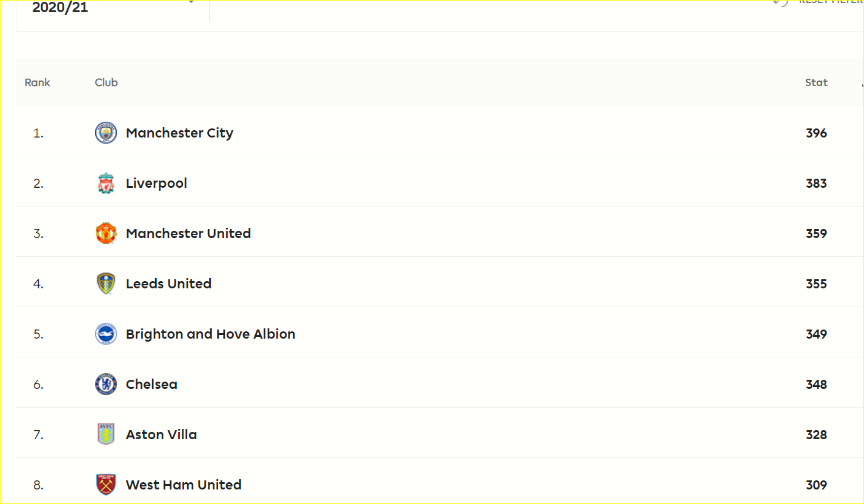Click the Club column header
The image size is (864, 504).
(106, 82)
